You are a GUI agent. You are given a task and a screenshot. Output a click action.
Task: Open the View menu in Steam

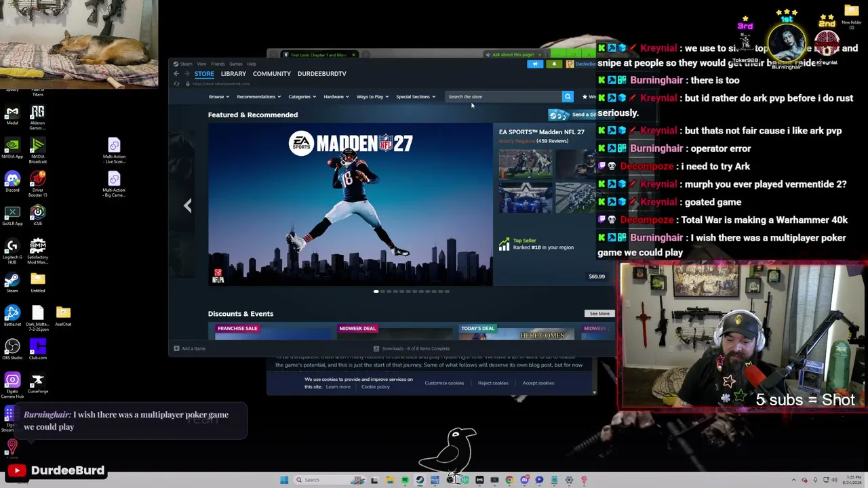(201, 64)
